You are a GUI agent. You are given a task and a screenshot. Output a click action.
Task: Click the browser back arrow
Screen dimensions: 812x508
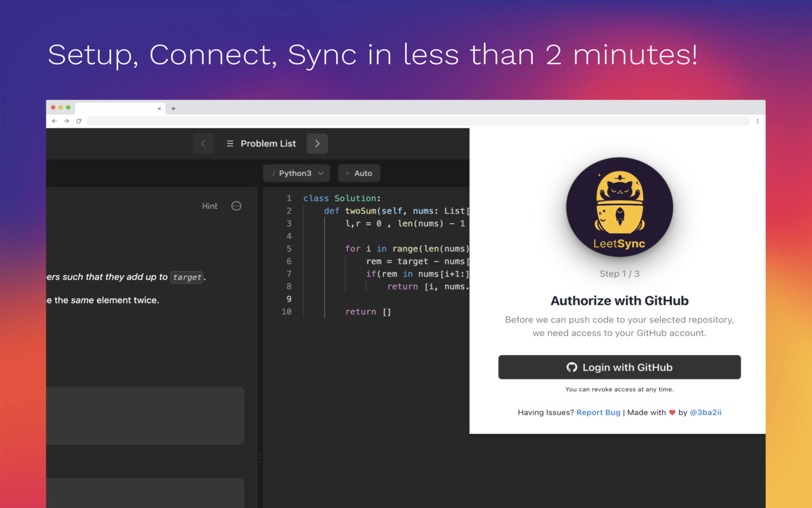54,121
